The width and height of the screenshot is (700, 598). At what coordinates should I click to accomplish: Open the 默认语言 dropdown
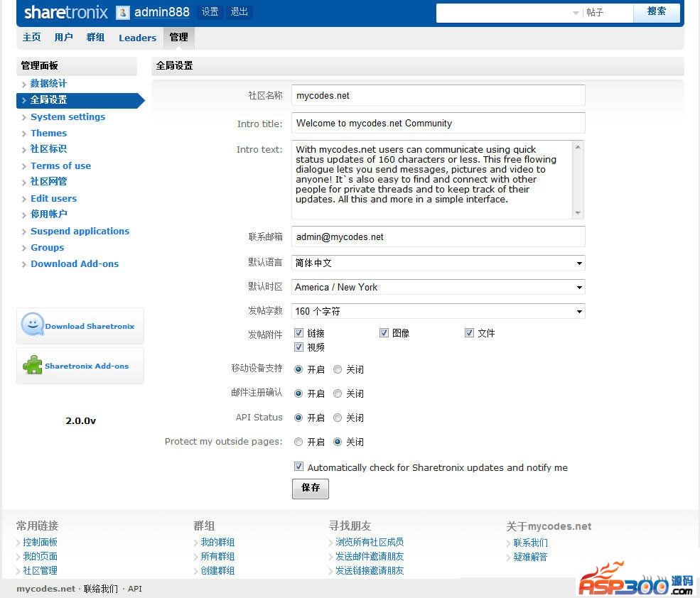[x=438, y=263]
